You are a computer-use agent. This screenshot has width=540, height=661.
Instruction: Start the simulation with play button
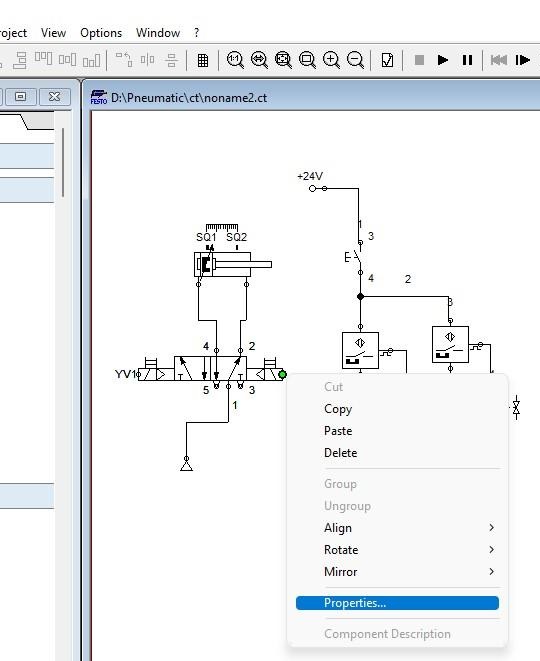click(x=443, y=60)
